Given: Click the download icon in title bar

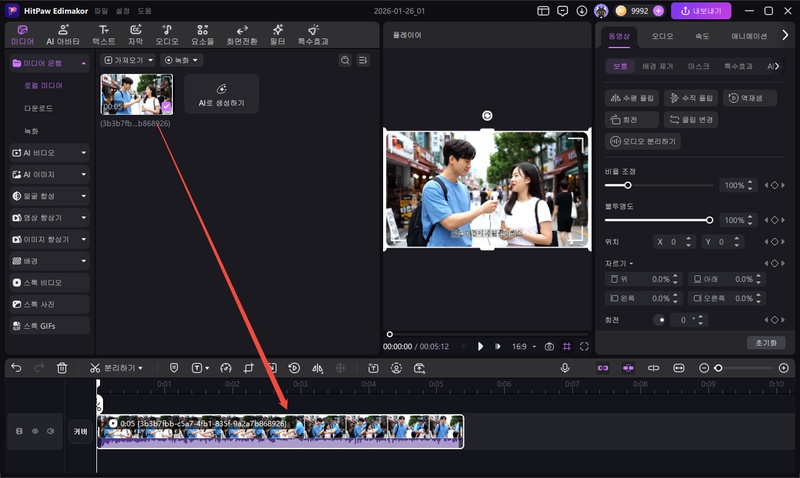Looking at the screenshot, I should (x=582, y=11).
